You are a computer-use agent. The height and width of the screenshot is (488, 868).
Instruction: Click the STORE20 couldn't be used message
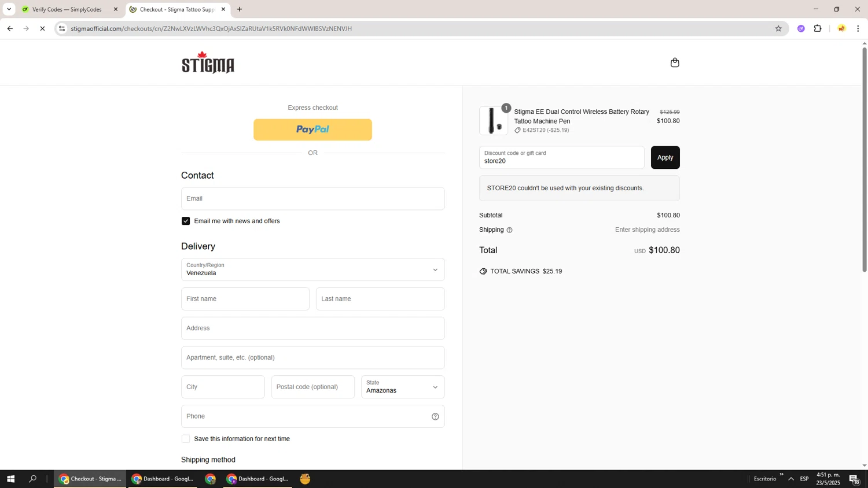coord(565,188)
